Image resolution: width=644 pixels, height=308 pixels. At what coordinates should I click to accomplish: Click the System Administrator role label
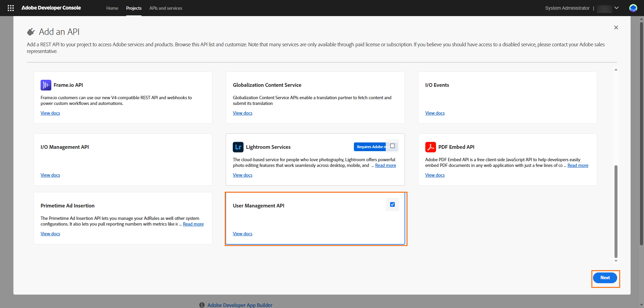click(x=567, y=8)
